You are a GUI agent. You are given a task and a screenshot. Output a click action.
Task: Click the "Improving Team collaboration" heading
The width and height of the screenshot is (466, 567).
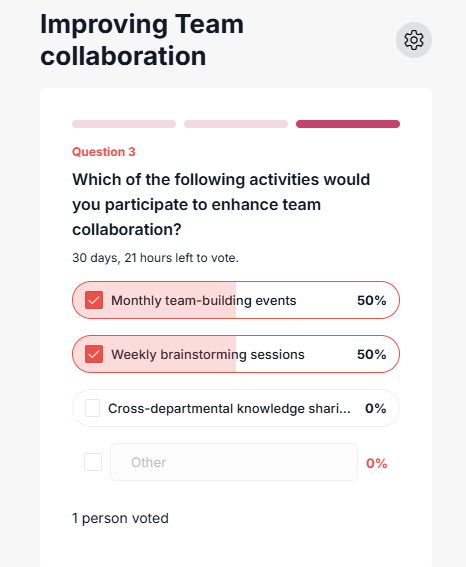coord(142,40)
